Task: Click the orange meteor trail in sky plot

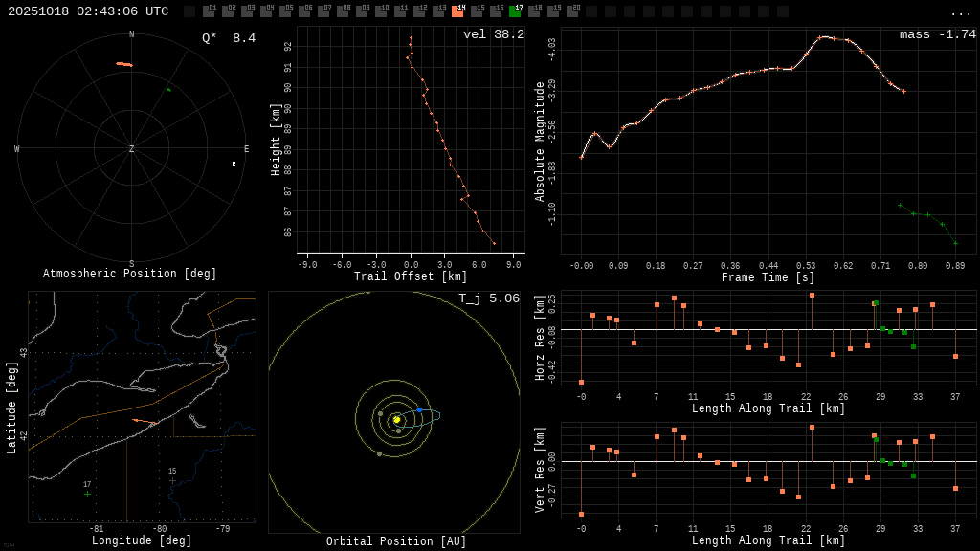Action: click(124, 64)
